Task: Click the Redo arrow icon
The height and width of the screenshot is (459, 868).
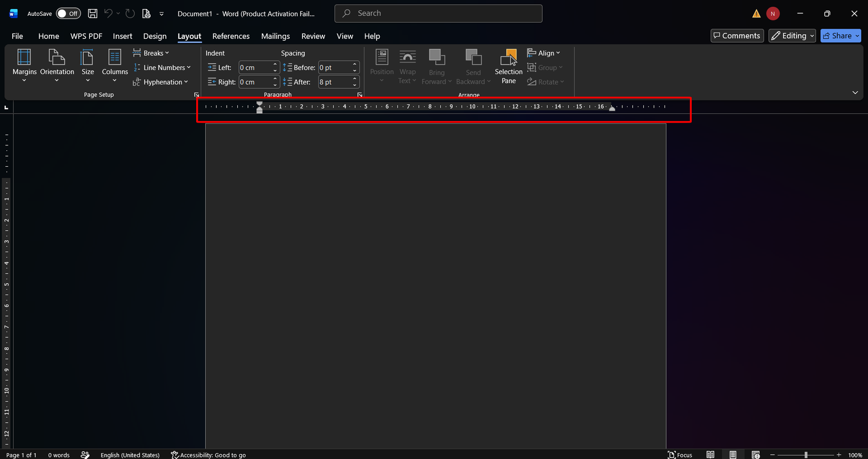Action: [x=130, y=14]
